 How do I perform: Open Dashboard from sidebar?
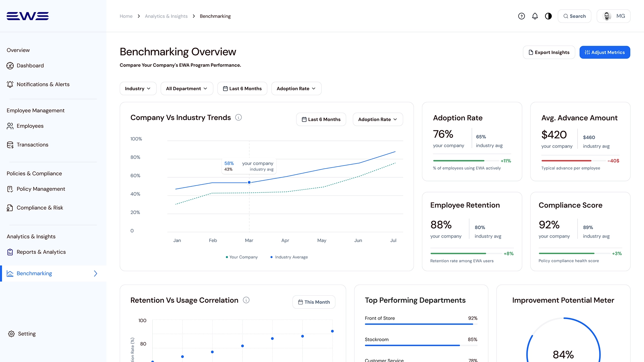[30, 66]
